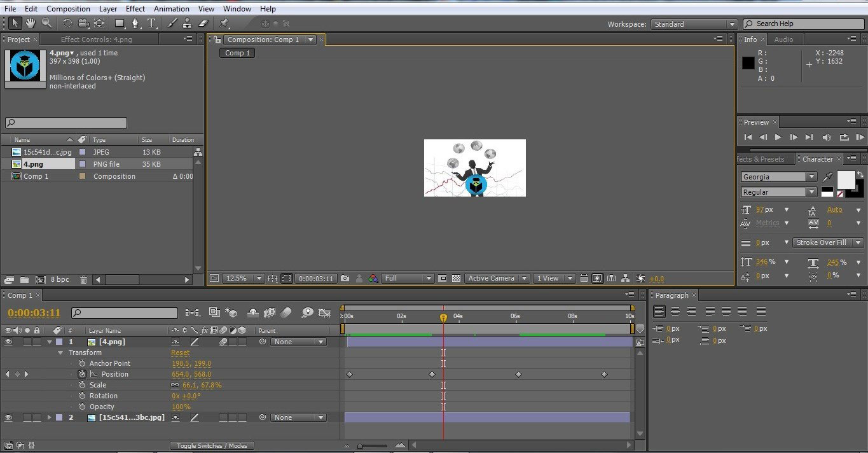Click Reset next to Transform
The image size is (868, 453).
[180, 352]
